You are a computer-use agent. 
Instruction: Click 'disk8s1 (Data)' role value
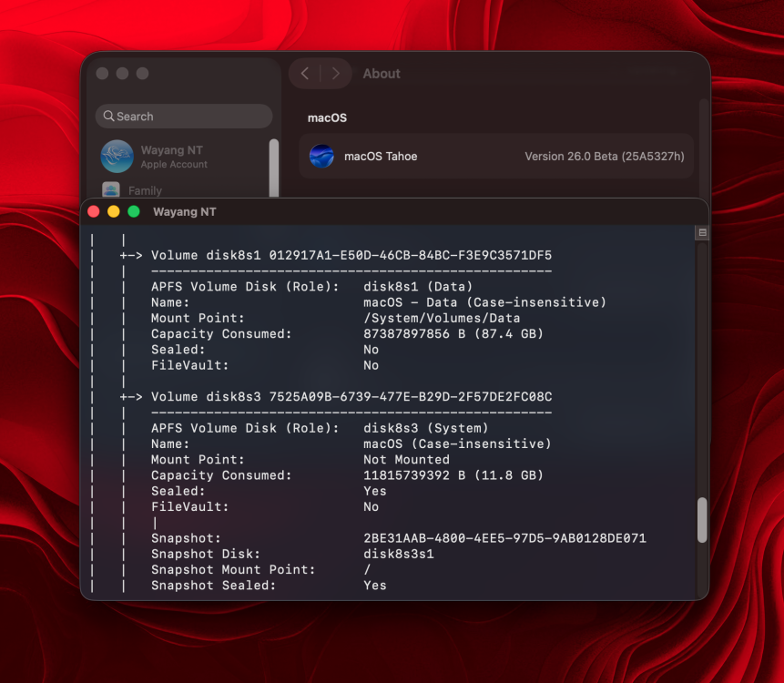(418, 287)
